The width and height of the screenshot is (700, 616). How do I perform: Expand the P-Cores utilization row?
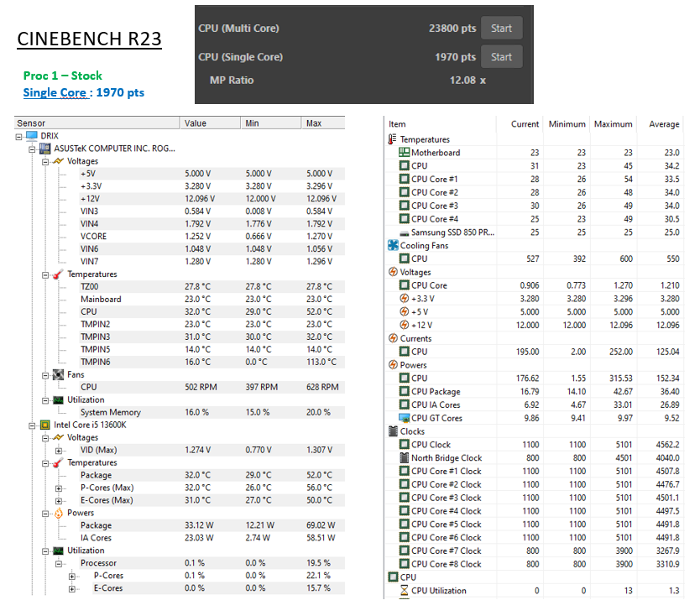pyautogui.click(x=72, y=577)
